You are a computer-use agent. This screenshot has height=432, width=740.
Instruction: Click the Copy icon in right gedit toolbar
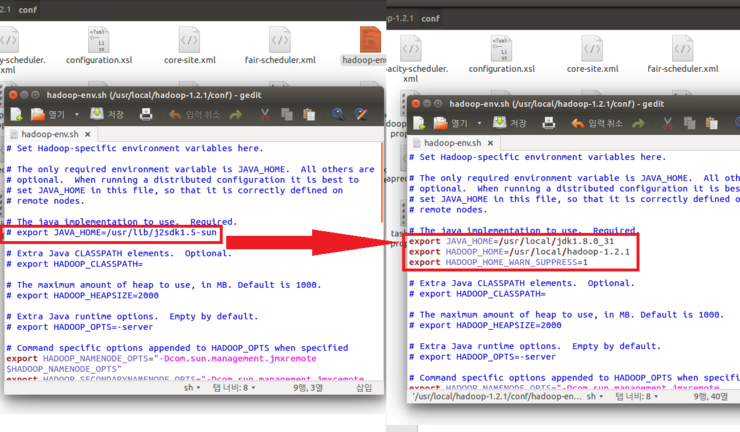tap(689, 123)
